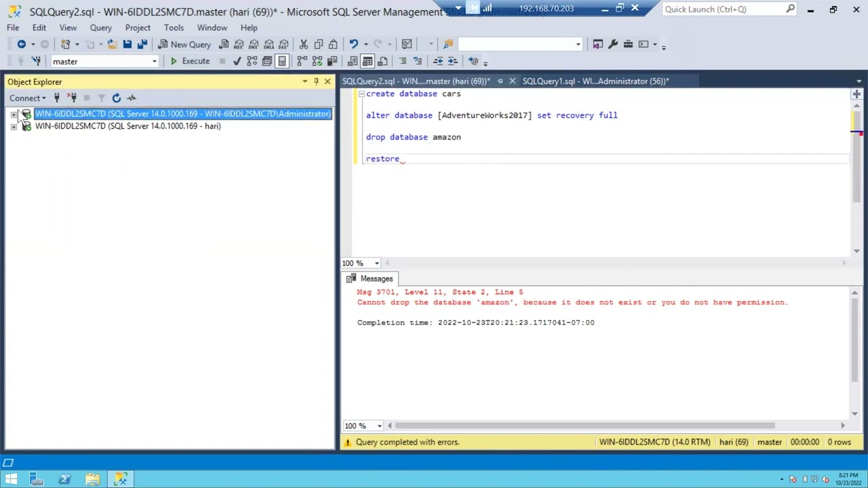The width and height of the screenshot is (868, 488).
Task: Close the Object Explorer panel
Action: 328,81
